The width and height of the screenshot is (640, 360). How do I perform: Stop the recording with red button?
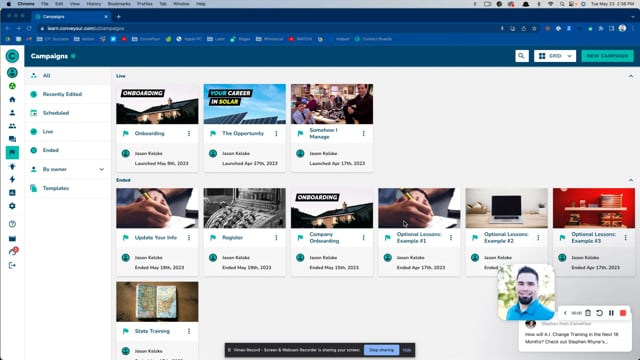tap(623, 313)
